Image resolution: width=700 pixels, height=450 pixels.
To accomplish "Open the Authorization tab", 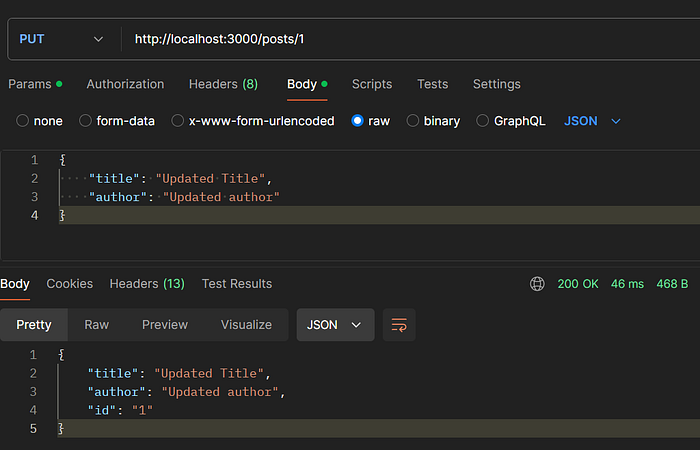I will pos(125,84).
